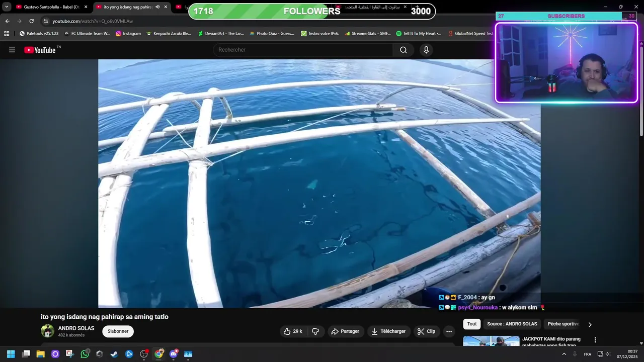This screenshot has width=644, height=362.
Task: Click the search magnifier button
Action: click(x=404, y=50)
